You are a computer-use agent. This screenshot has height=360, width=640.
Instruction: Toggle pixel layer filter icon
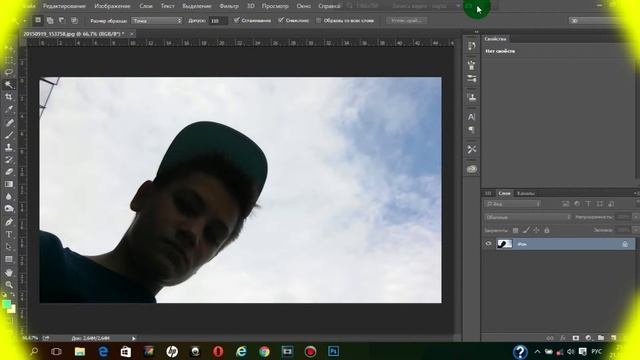click(565, 204)
